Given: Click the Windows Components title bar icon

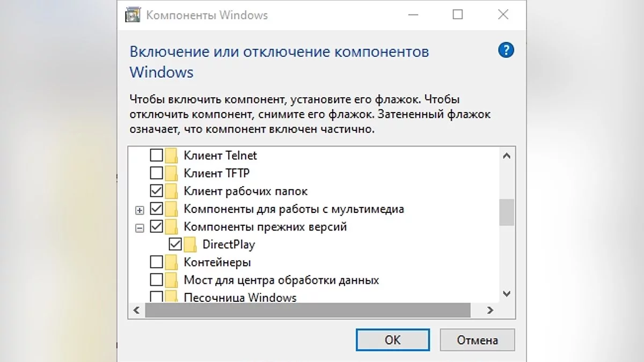Looking at the screenshot, I should 132,15.
